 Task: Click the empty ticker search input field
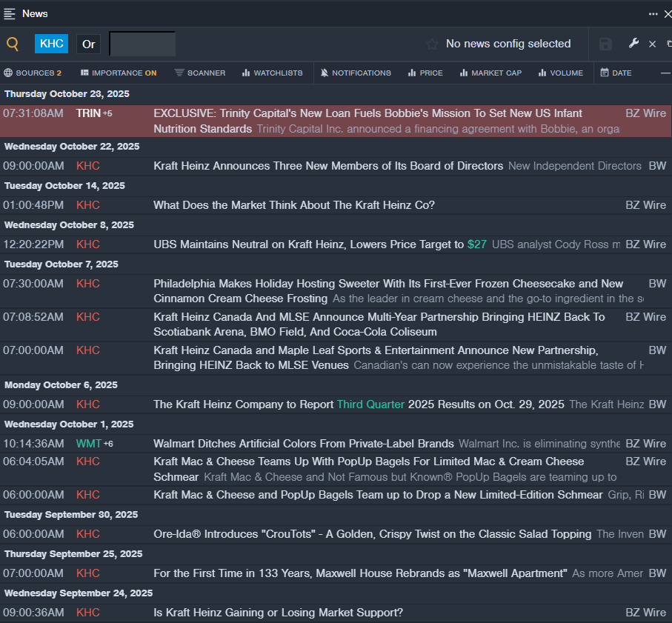coord(142,44)
